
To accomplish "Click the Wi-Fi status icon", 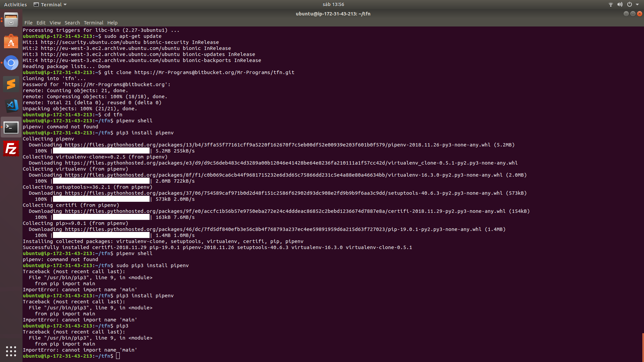I will coord(610,4).
